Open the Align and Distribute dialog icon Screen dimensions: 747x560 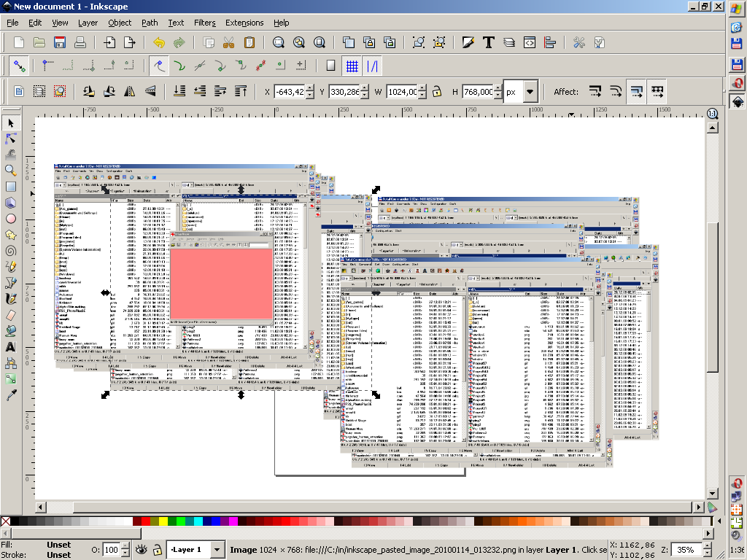(x=550, y=42)
